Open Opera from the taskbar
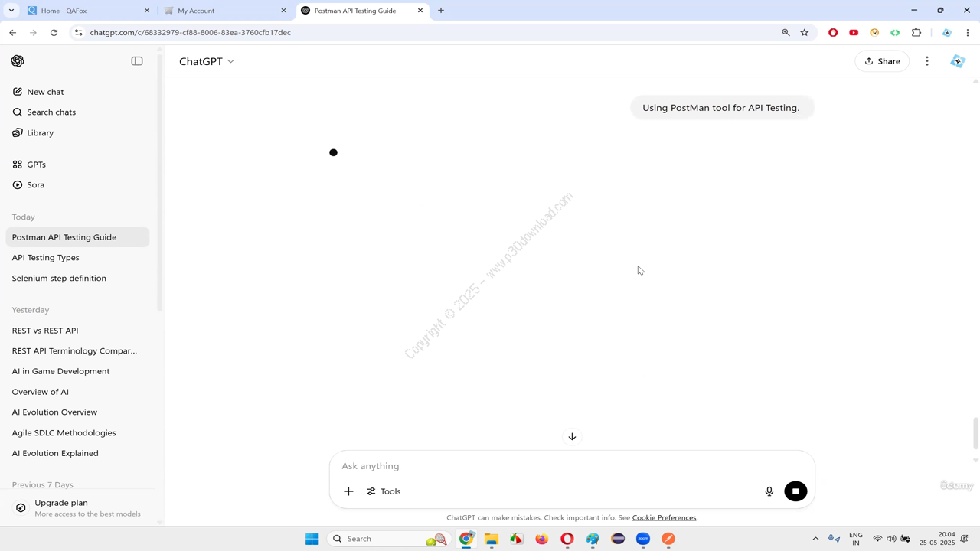The width and height of the screenshot is (980, 551). pos(567,539)
